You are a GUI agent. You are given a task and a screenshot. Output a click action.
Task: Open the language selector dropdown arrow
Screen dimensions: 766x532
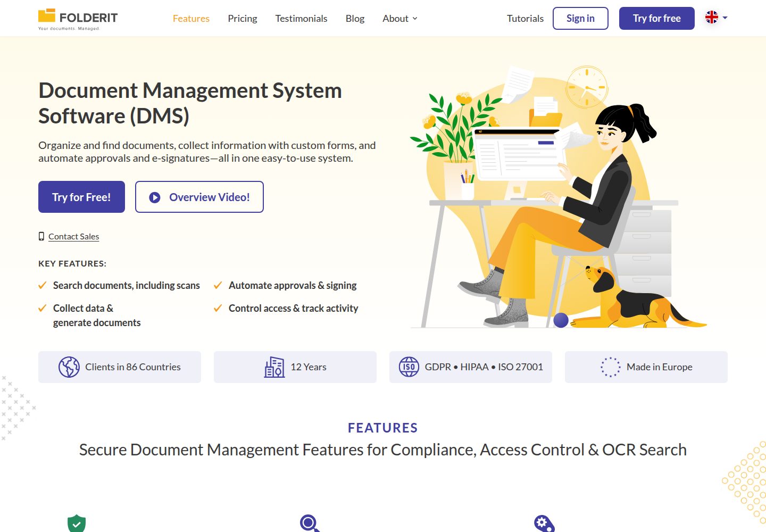(725, 18)
